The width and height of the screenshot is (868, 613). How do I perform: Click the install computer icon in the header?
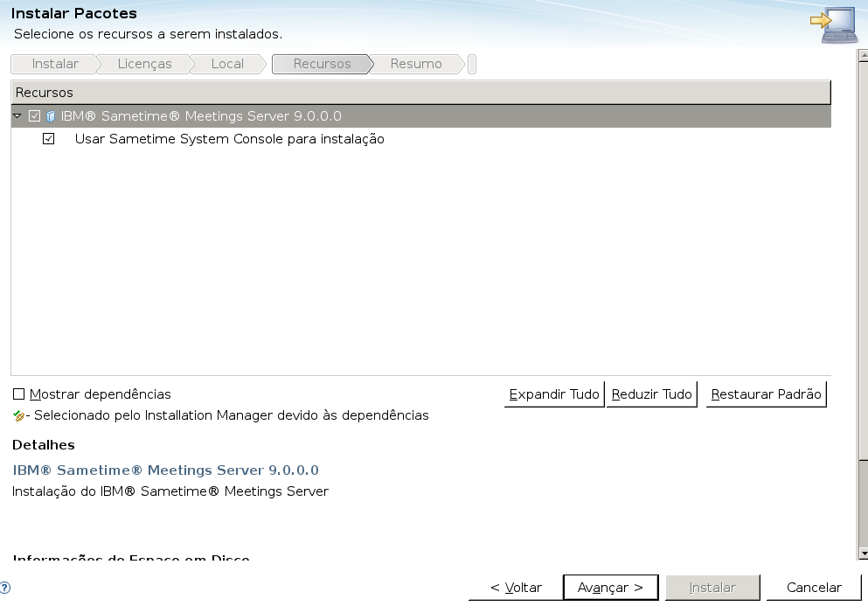[x=834, y=24]
